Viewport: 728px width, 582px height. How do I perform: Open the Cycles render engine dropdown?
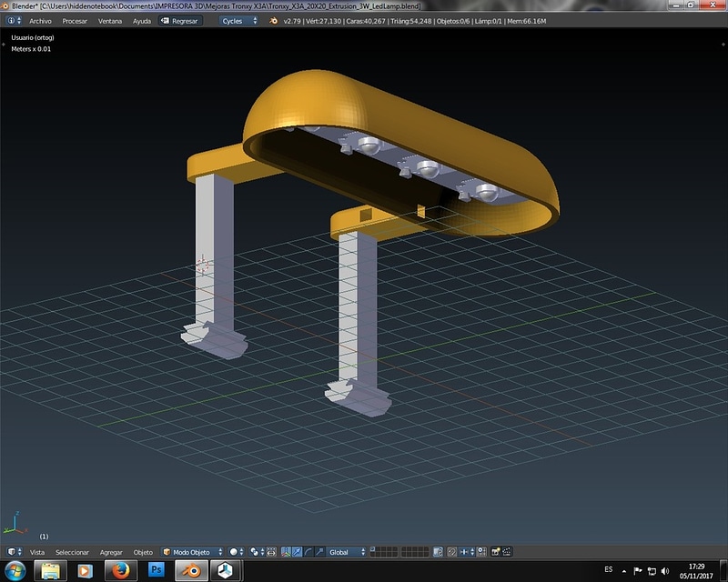(238, 21)
